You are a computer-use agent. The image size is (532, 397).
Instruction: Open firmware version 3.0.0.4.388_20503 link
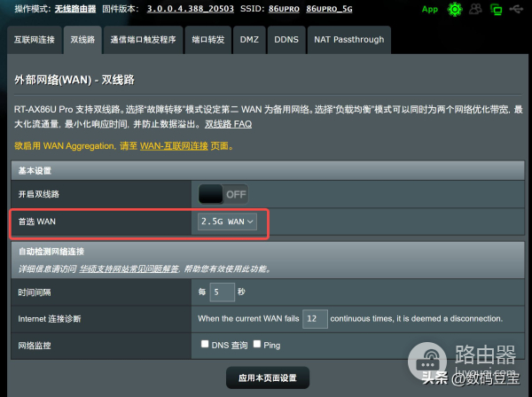191,9
